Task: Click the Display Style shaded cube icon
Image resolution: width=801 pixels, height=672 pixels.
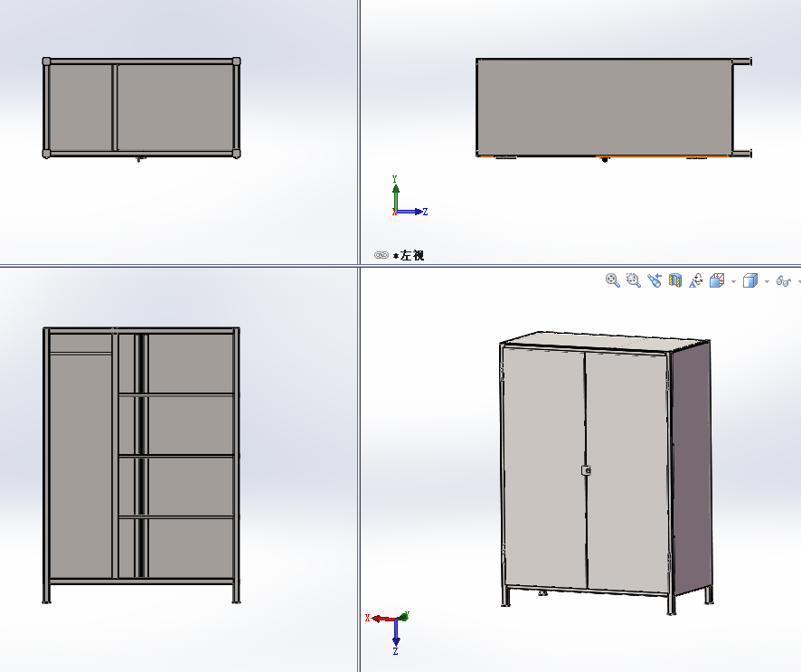Action: point(749,280)
